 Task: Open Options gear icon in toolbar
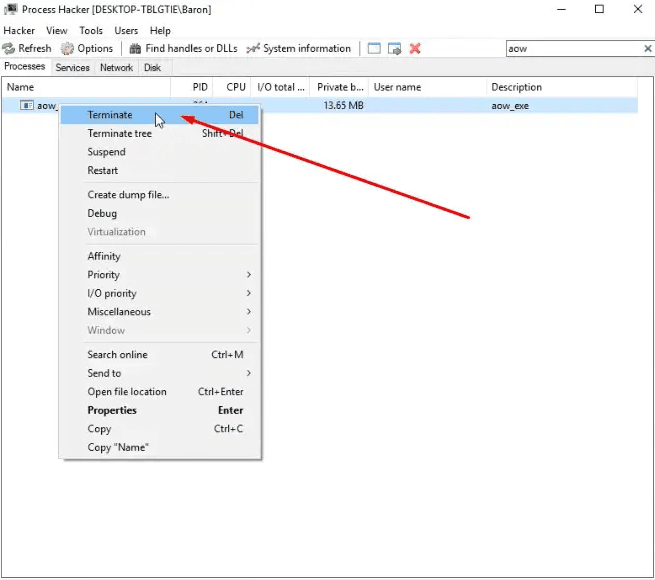click(x=67, y=49)
